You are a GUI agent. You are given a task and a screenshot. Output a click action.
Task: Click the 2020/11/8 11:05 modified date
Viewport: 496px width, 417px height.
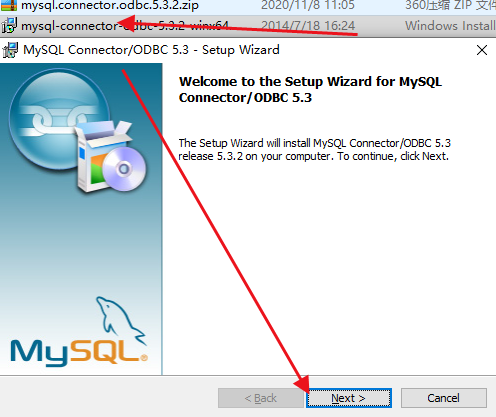pyautogui.click(x=308, y=5)
